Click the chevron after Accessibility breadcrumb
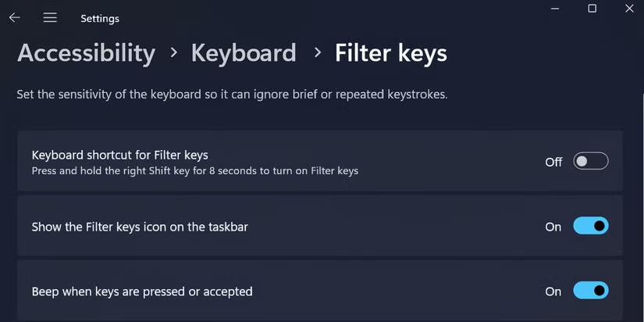Image resolution: width=644 pixels, height=322 pixels. 174,52
